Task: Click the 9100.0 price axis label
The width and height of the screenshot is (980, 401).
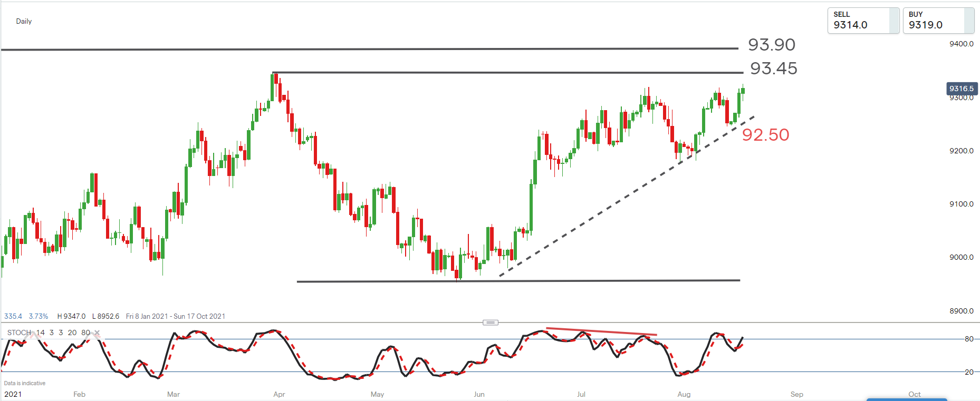Action: coord(961,204)
